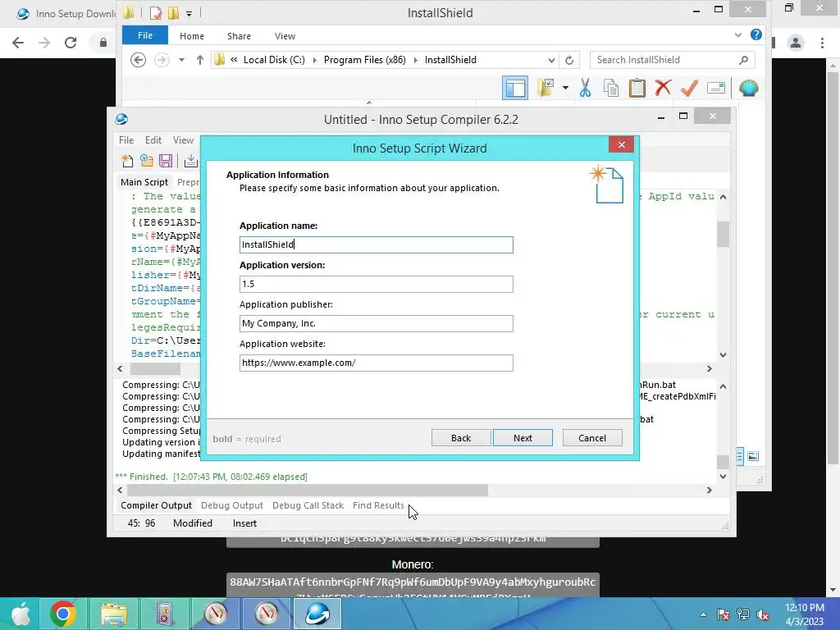Open Chrome three-dot menu

822,43
